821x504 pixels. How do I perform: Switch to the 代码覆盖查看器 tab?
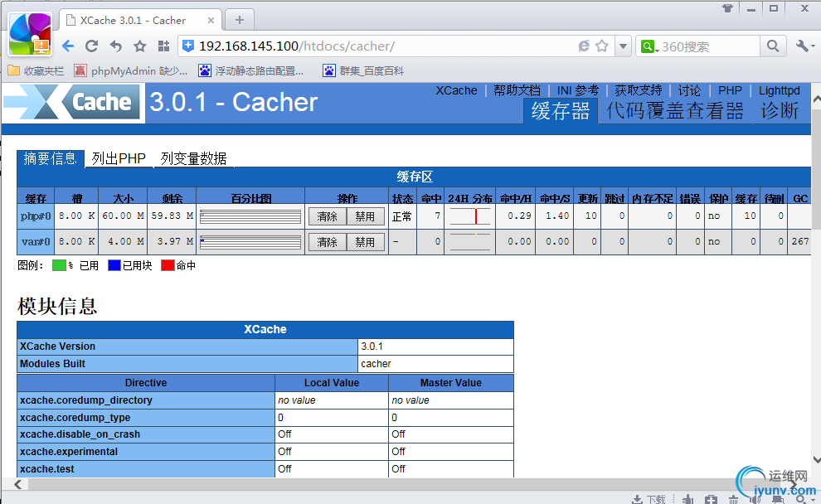675,111
